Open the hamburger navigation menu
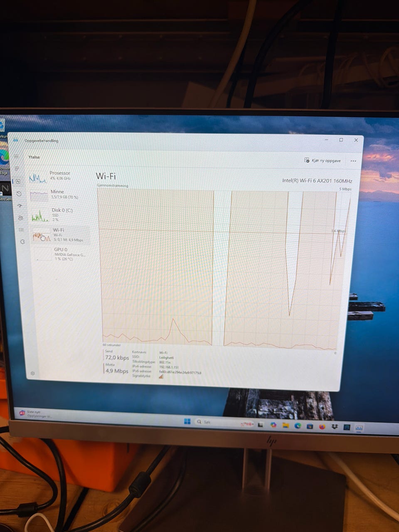The width and height of the screenshot is (399, 532). click(x=16, y=157)
